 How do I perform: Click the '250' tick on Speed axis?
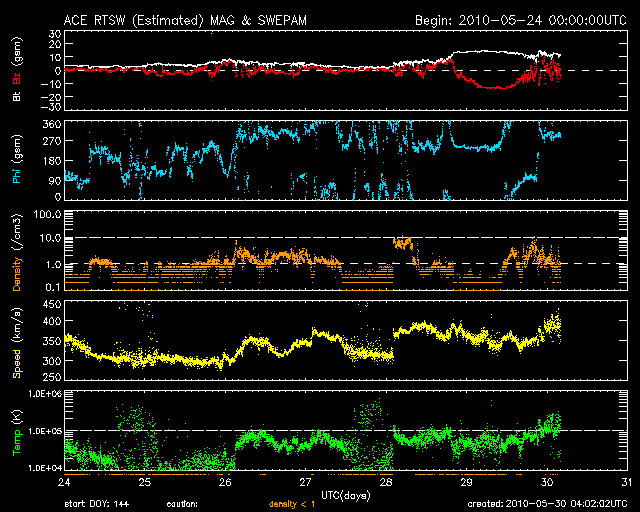(x=52, y=377)
